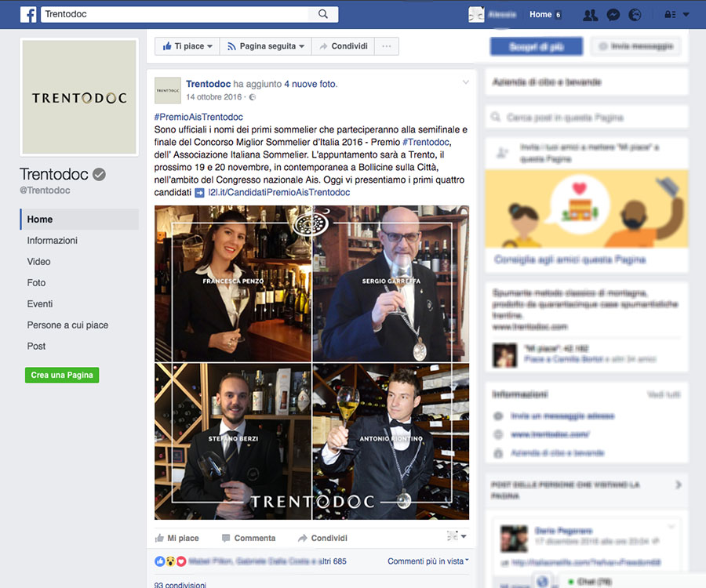Open the Eventi section
The height and width of the screenshot is (588, 706).
(x=40, y=303)
